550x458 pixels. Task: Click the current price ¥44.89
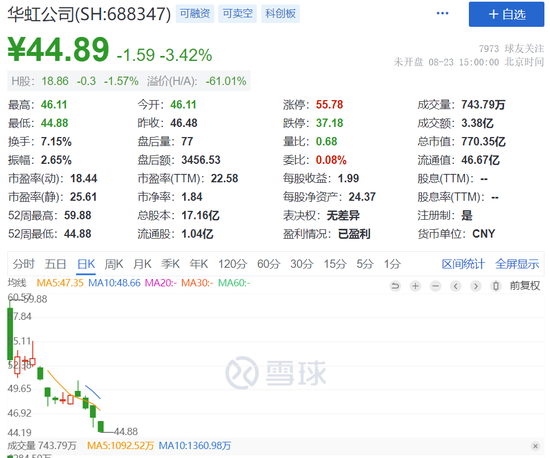(58, 50)
